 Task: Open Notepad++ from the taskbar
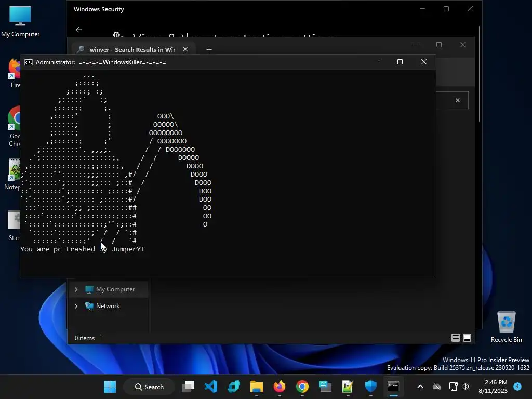pyautogui.click(x=348, y=387)
